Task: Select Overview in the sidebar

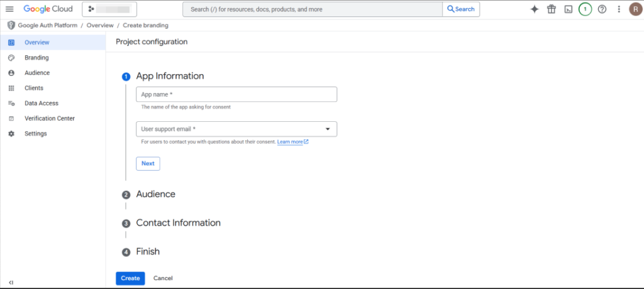Action: point(53,42)
